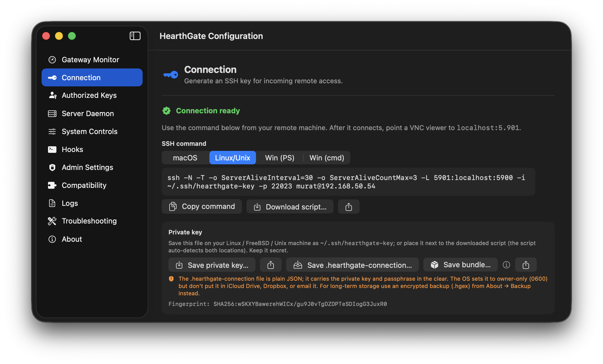Open the Compatibility page
603x364 pixels.
[x=92, y=185]
